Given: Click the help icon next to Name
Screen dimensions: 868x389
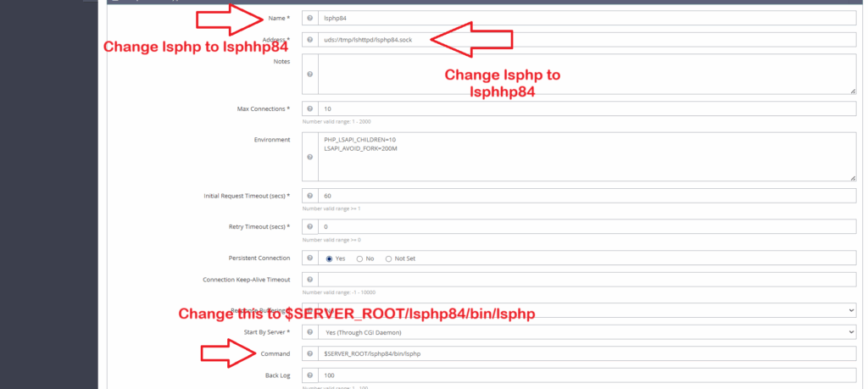Looking at the screenshot, I should (x=309, y=18).
